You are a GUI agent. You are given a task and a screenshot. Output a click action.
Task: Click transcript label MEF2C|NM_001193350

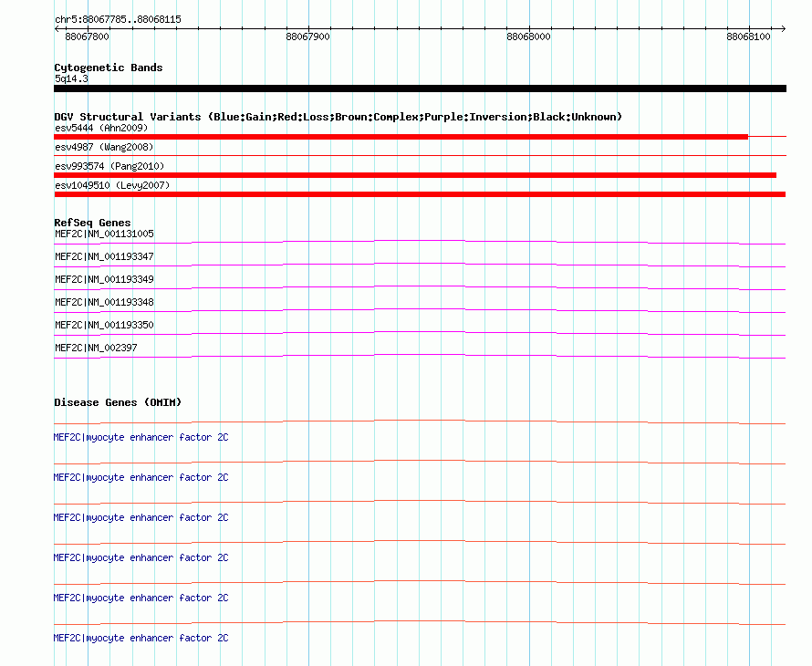(104, 325)
